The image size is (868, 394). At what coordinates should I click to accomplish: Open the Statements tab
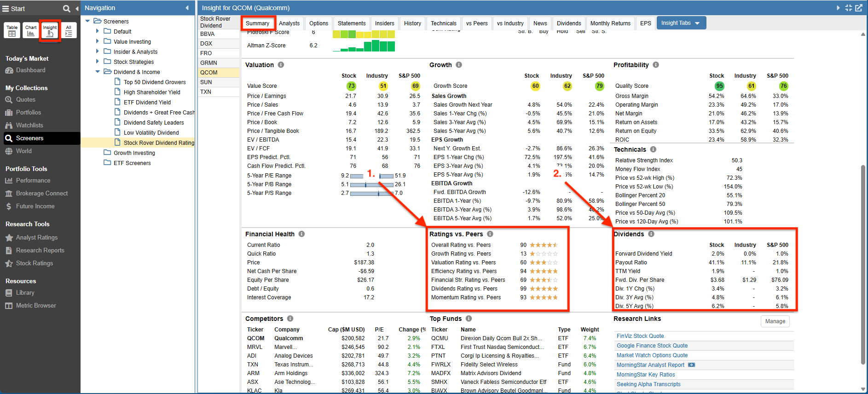pyautogui.click(x=352, y=23)
